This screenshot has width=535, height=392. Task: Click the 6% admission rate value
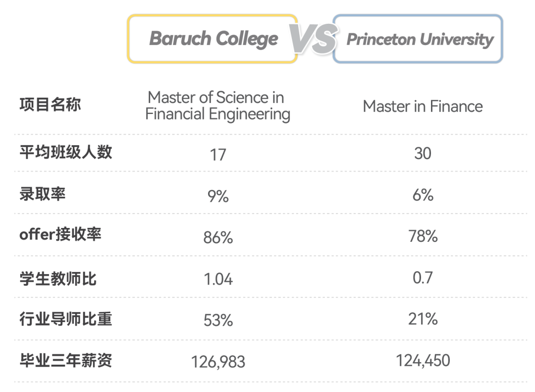[423, 195]
